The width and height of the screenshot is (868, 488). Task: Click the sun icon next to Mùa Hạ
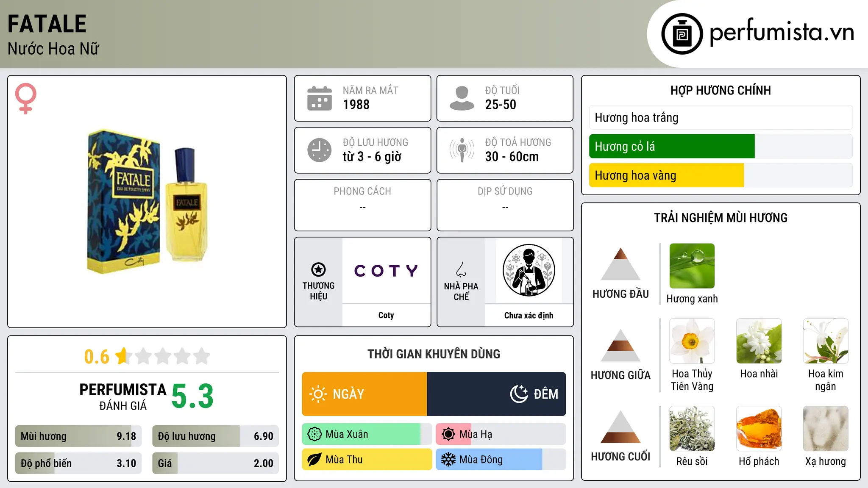tap(448, 434)
